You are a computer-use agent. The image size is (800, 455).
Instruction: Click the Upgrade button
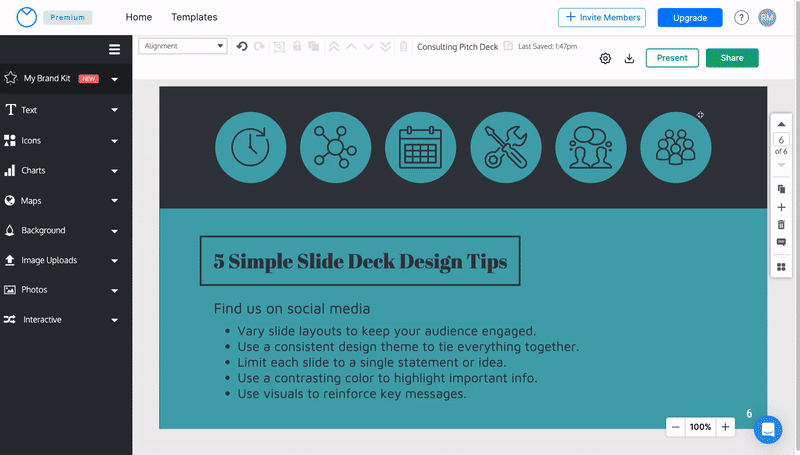pos(690,18)
